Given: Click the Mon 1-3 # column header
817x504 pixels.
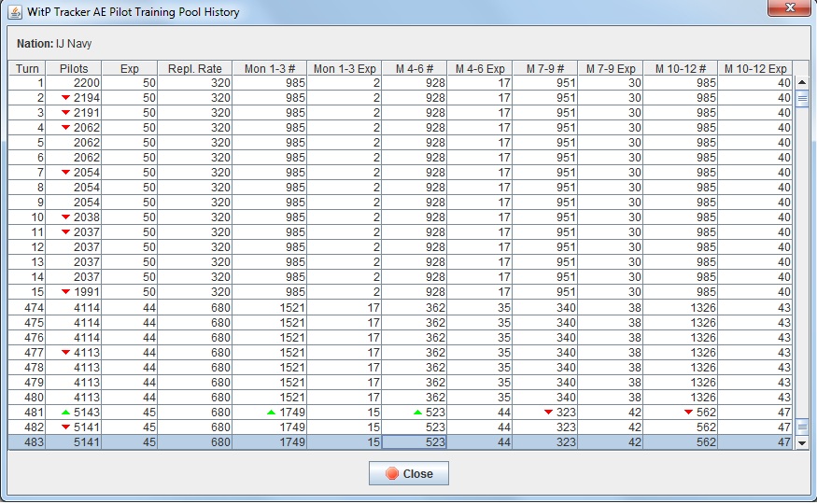Looking at the screenshot, I should tap(270, 68).
